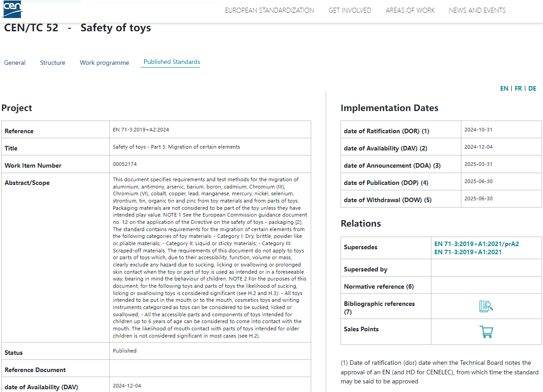Go to the Work programme tab
The image size is (543, 392).
click(104, 63)
